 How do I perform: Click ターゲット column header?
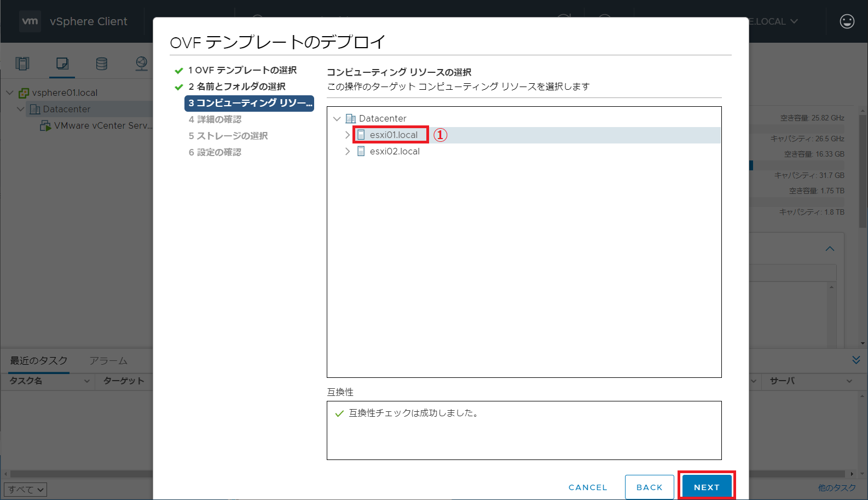tap(124, 381)
